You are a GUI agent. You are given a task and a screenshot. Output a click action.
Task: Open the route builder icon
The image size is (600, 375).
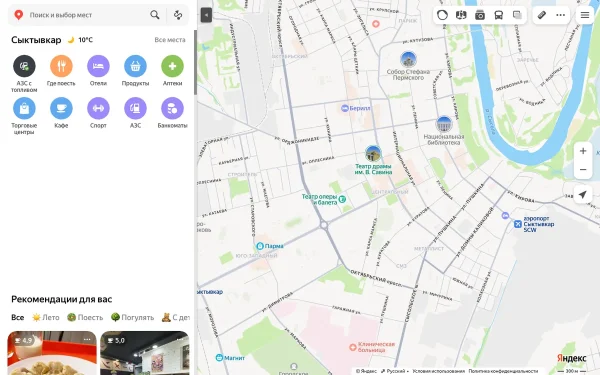pyautogui.click(x=178, y=15)
